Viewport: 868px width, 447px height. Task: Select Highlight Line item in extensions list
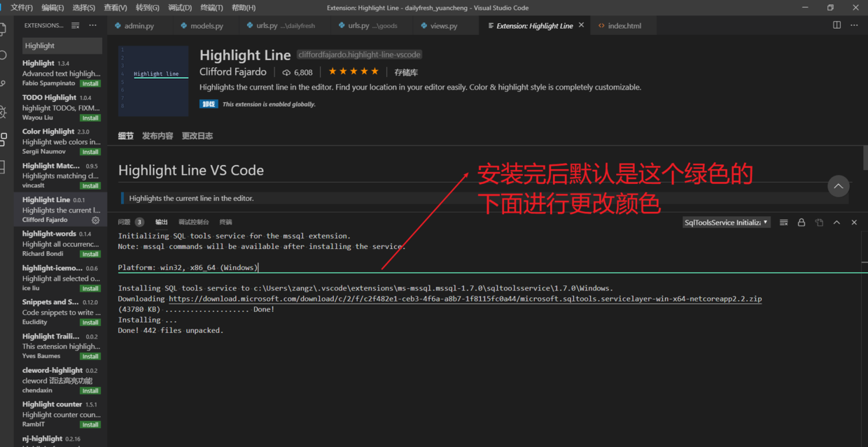(x=61, y=209)
